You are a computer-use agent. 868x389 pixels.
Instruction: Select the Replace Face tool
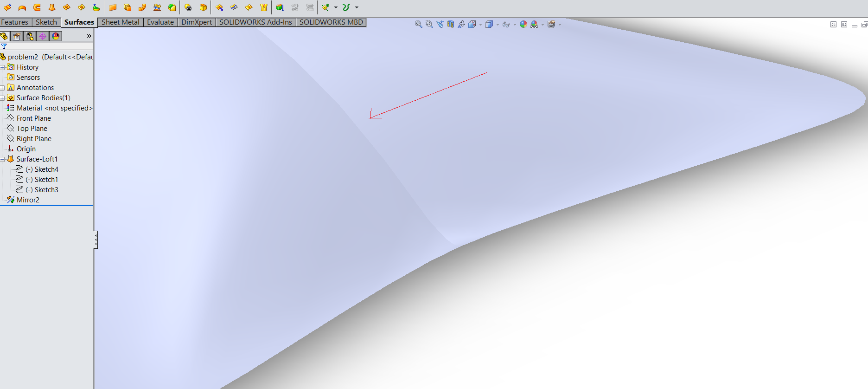(x=203, y=7)
